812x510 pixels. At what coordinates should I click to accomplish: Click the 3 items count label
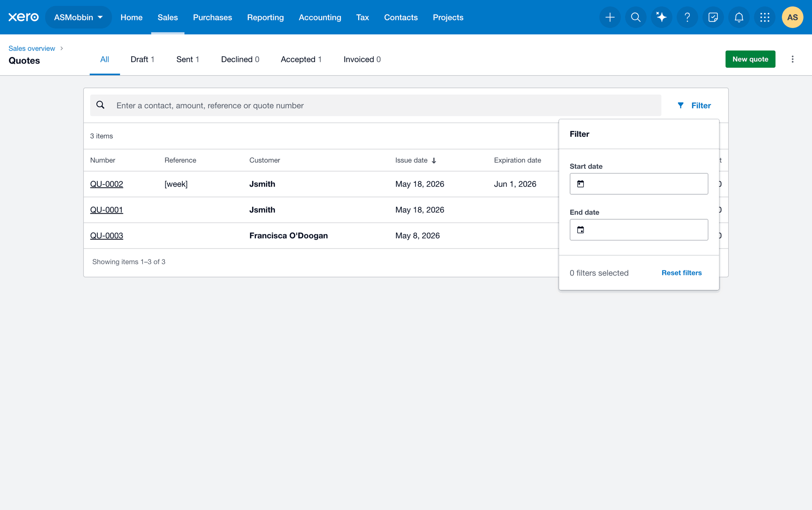click(x=101, y=136)
